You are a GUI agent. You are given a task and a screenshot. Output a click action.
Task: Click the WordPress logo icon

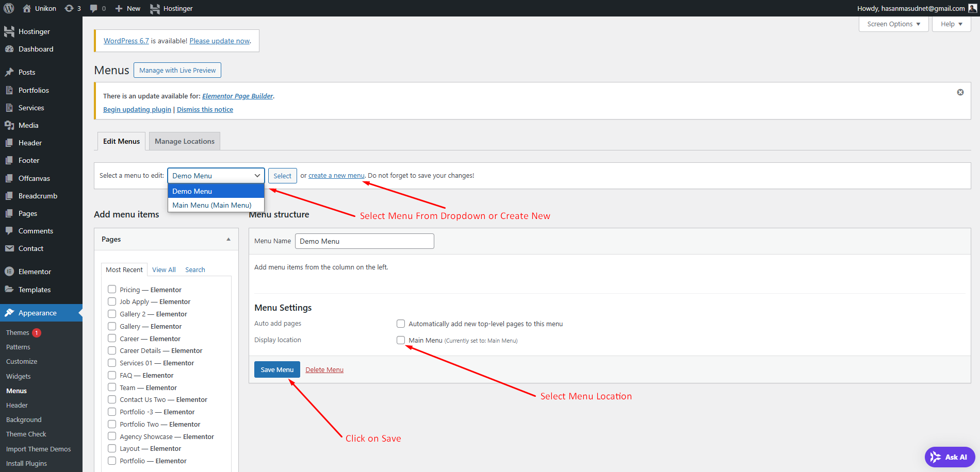coord(9,8)
